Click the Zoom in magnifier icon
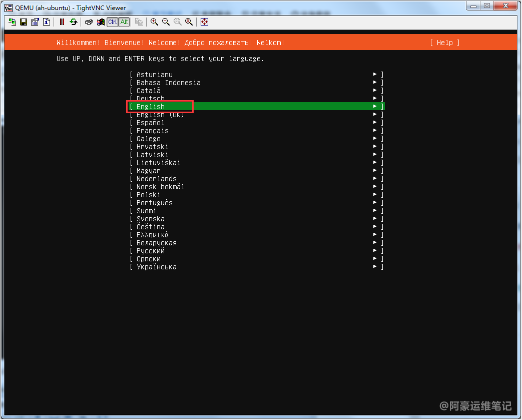Image resolution: width=522 pixels, height=420 pixels. coord(154,22)
